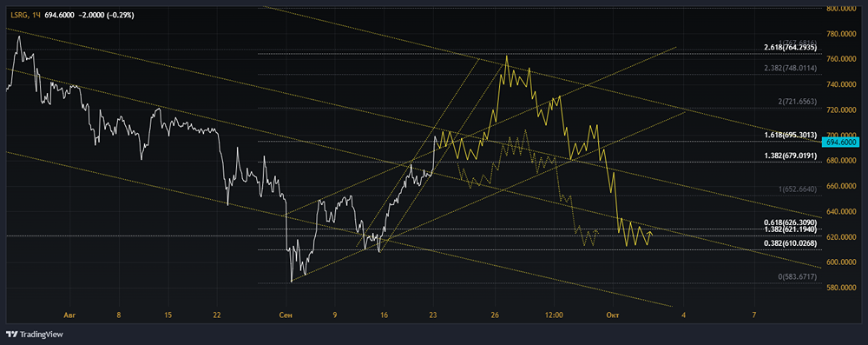
Task: Click 660.0000 on the price axis
Action: point(841,186)
